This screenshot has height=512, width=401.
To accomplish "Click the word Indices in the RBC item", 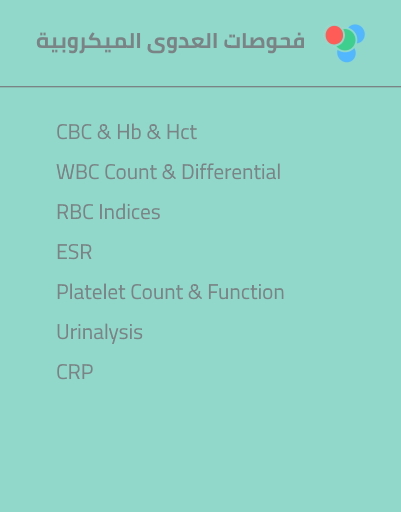I will point(130,212).
